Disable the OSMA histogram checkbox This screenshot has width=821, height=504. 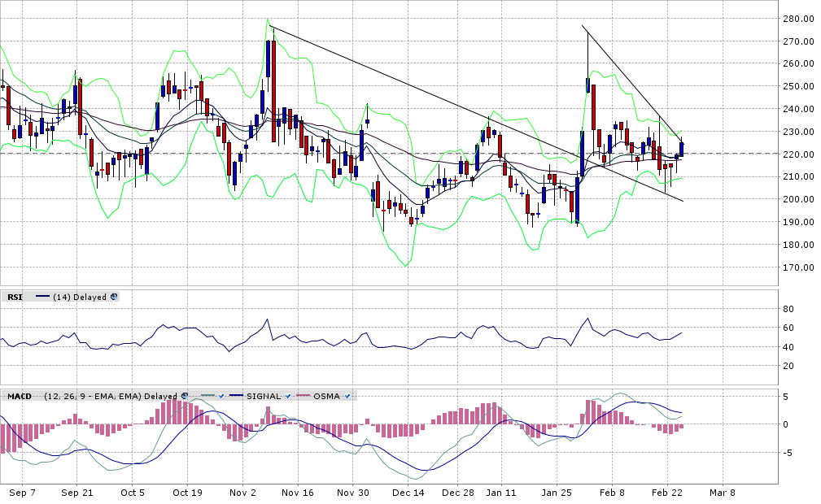point(347,396)
